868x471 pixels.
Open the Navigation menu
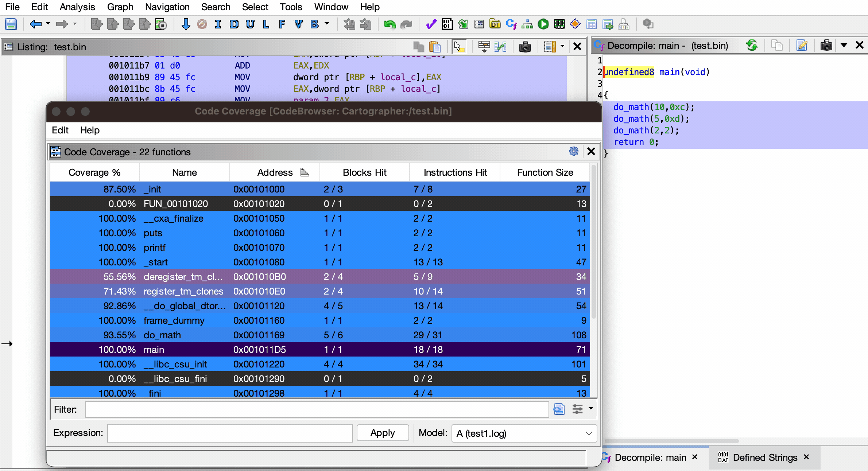pos(168,7)
